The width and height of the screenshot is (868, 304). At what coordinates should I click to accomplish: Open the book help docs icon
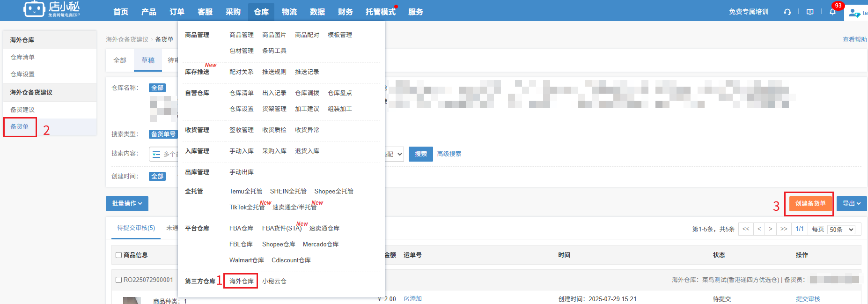click(x=810, y=12)
